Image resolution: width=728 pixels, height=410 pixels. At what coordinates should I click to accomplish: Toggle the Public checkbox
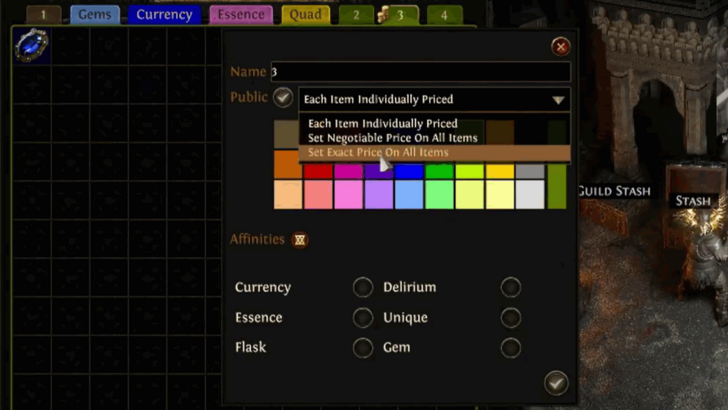[283, 98]
